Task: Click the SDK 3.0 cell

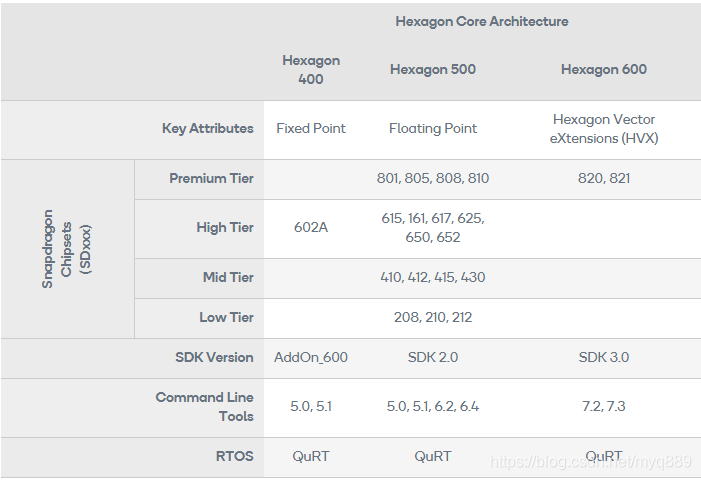Action: [604, 358]
